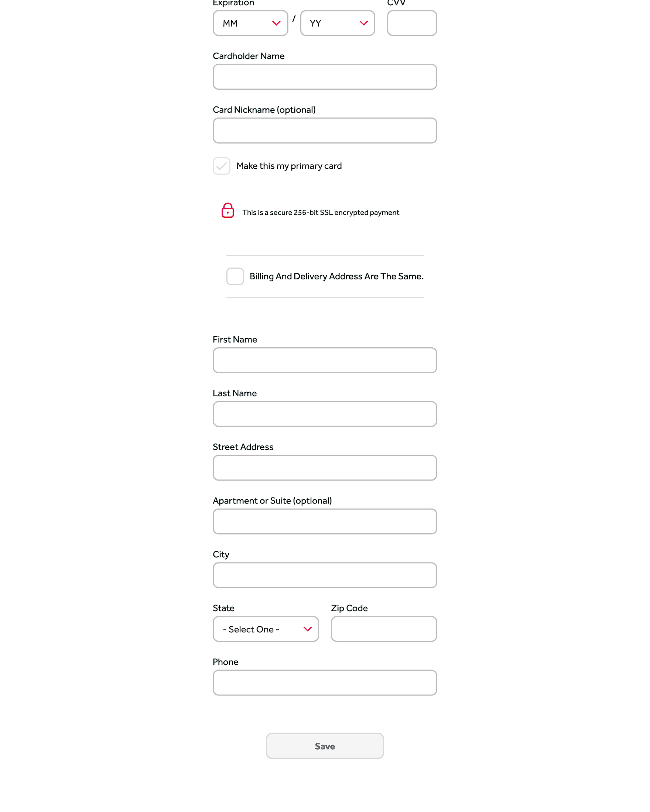Focus the Phone number field
The image size is (650, 812).
click(x=325, y=683)
